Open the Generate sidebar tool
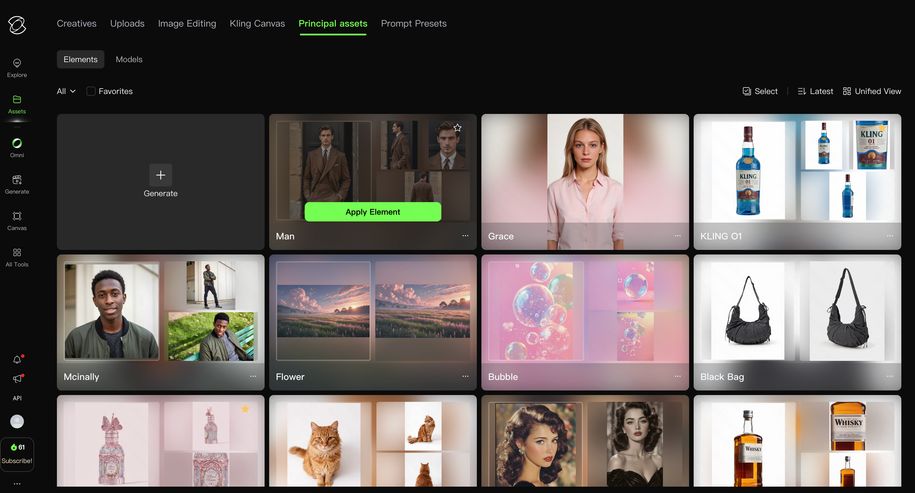 pos(17,184)
